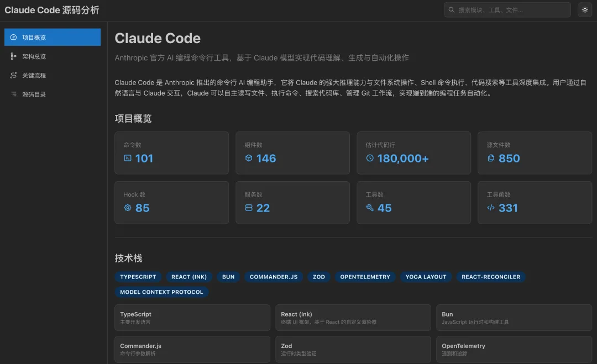This screenshot has height=364, width=597.
Task: Open the React (Ink) description card
Action: [x=353, y=318]
